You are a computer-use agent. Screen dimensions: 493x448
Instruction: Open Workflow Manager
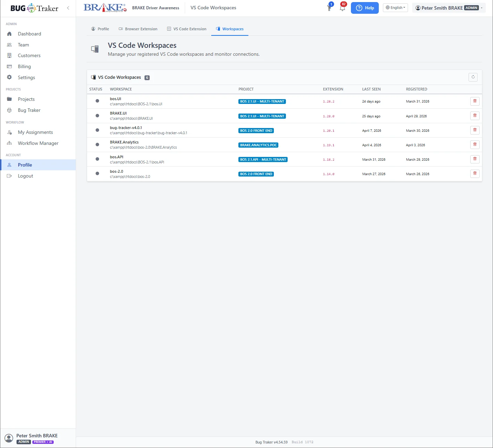[x=38, y=143]
